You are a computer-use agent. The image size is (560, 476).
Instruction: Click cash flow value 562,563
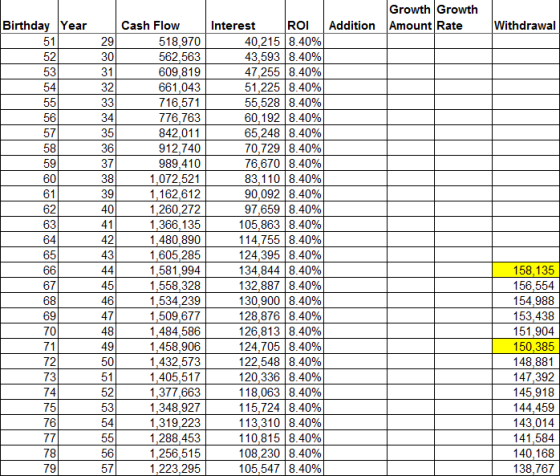click(180, 57)
